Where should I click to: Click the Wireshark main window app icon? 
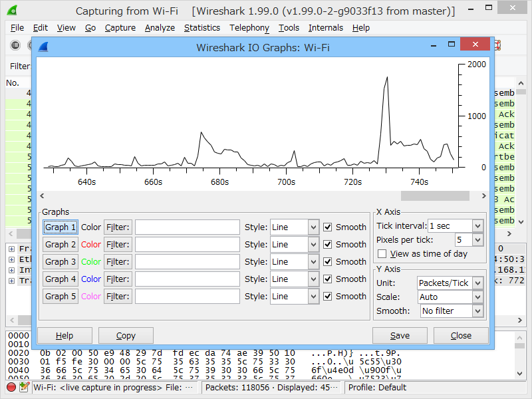pos(12,10)
